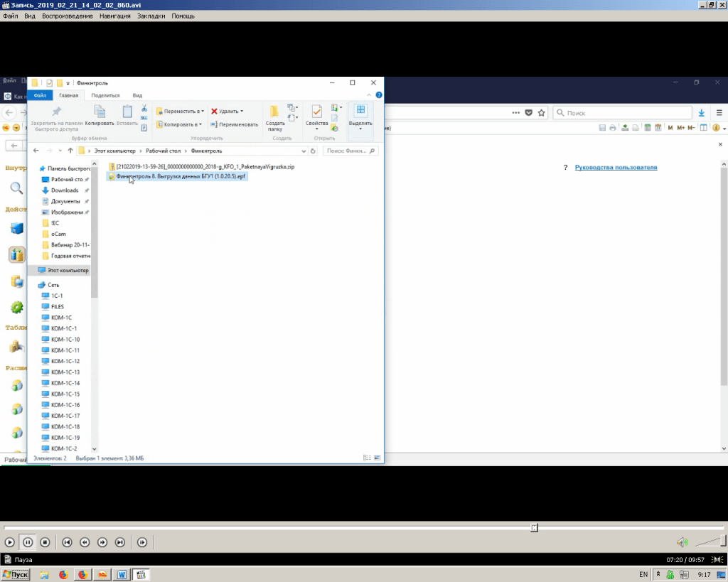Skip to the next track
Image resolution: width=728 pixels, height=582 pixels.
pos(120,542)
